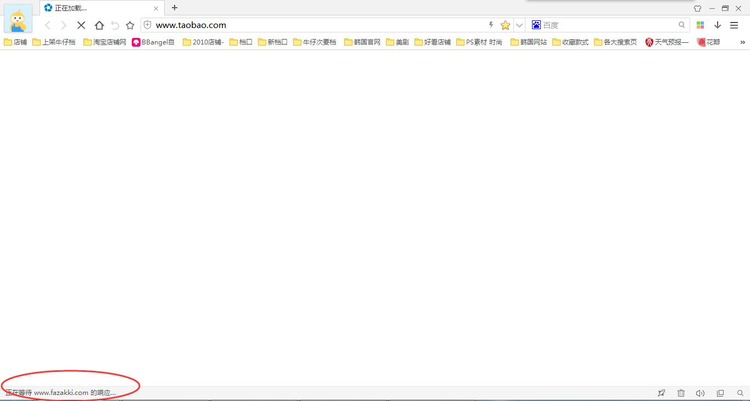Click the Baidu search engine paw icon

point(536,25)
